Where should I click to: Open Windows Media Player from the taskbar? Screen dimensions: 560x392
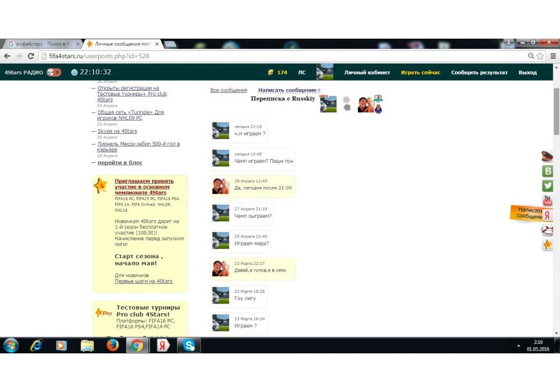pos(62,345)
